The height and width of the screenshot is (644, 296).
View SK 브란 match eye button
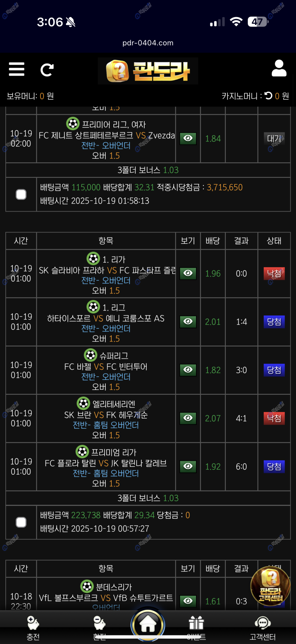pos(188,418)
